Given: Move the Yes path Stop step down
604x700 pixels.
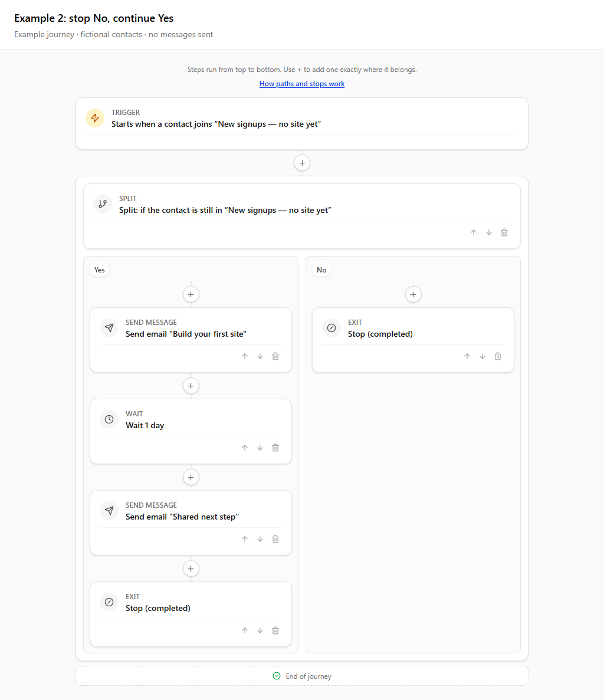Looking at the screenshot, I should [x=260, y=630].
